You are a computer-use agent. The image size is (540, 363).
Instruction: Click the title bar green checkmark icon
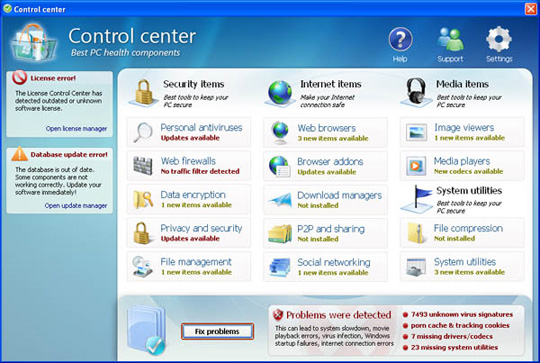tap(7, 9)
